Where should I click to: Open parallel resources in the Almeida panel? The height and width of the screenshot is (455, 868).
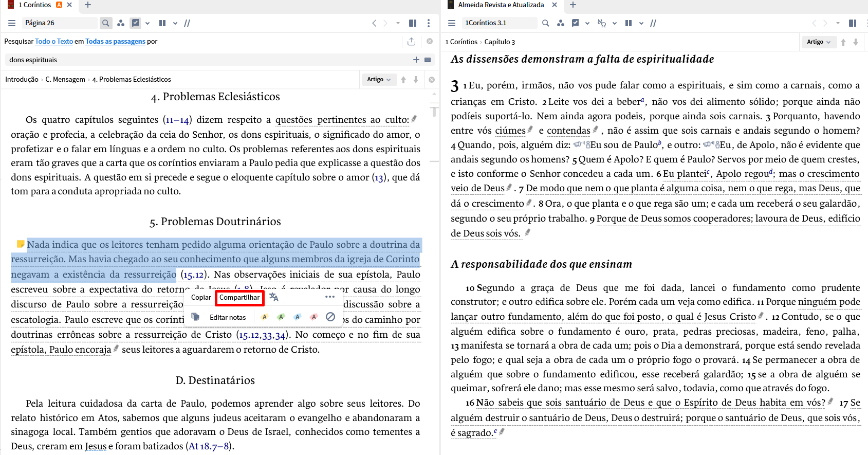coord(561,23)
